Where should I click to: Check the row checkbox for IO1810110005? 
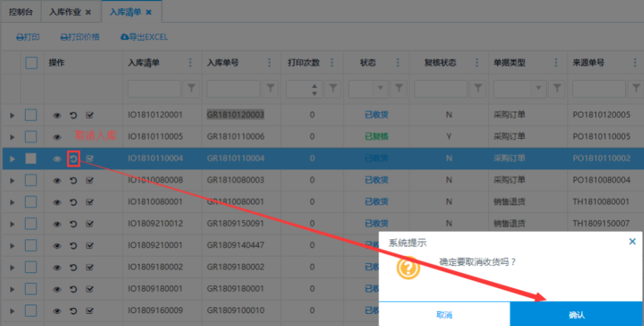(31, 137)
